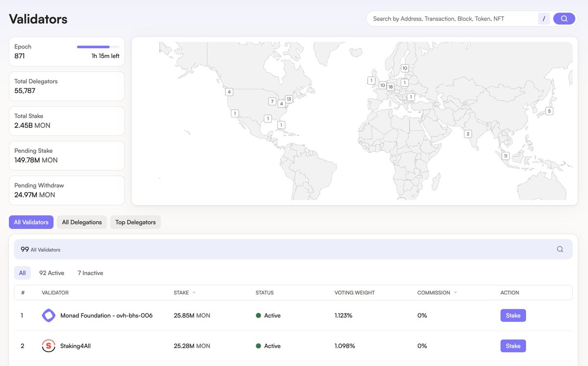Click Pending Withdraw value 24.97M MON
The height and width of the screenshot is (366, 588).
35,195
